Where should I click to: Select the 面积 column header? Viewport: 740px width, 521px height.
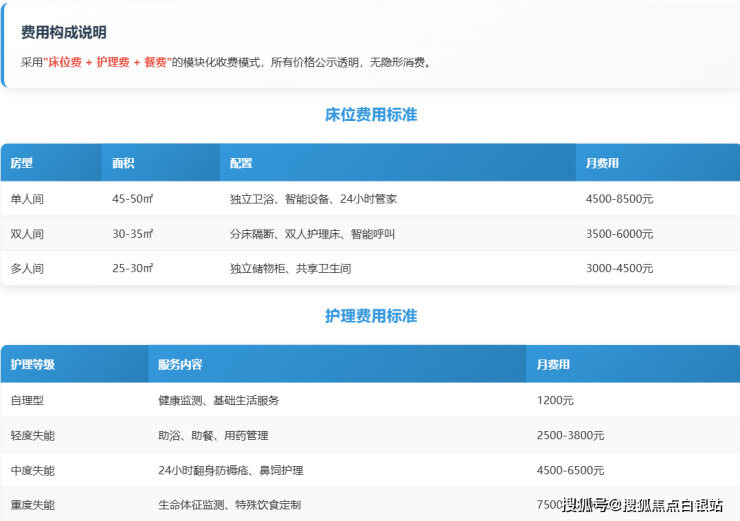pyautogui.click(x=123, y=163)
